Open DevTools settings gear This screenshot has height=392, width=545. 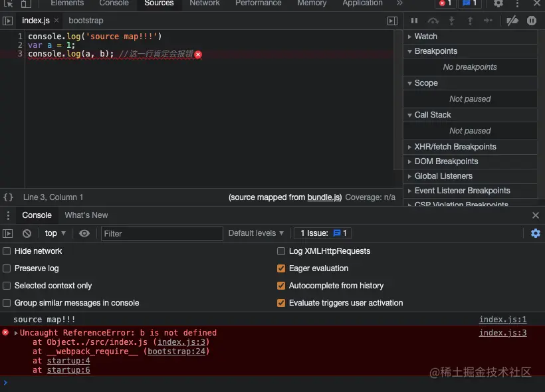[x=498, y=3]
